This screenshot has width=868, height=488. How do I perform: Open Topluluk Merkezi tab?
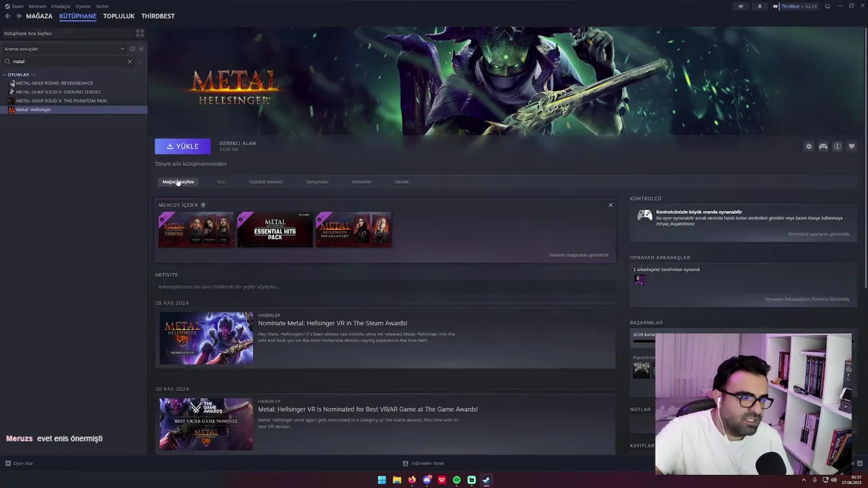[266, 182]
